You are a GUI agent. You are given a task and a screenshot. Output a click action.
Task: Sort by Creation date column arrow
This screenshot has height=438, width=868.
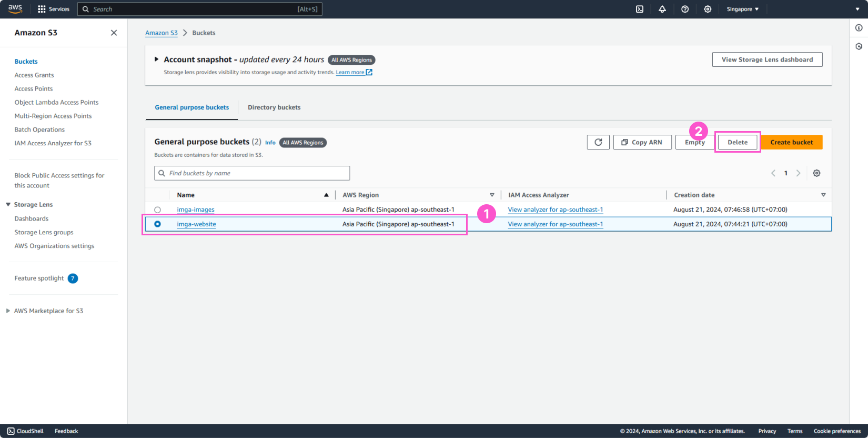823,195
